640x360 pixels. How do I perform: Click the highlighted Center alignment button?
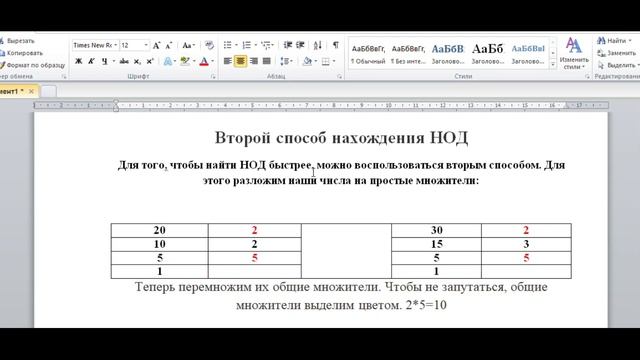point(240,61)
